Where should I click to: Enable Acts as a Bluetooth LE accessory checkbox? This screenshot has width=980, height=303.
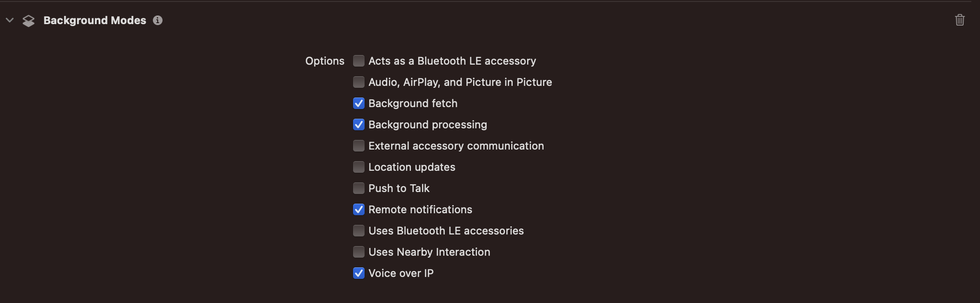(359, 61)
